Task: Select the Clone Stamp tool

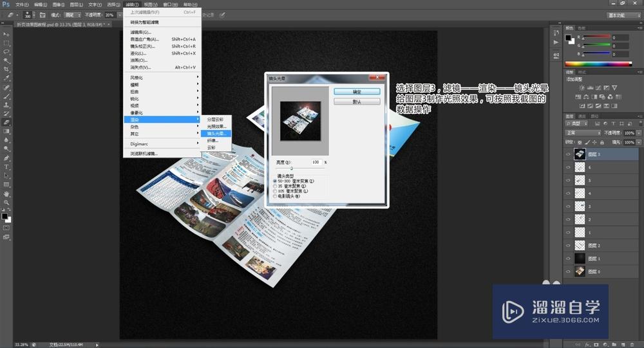Action: pyautogui.click(x=6, y=105)
